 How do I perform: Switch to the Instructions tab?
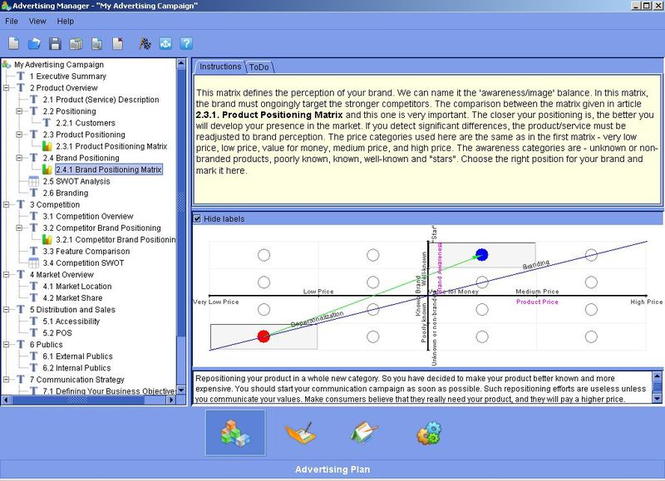pyautogui.click(x=220, y=67)
